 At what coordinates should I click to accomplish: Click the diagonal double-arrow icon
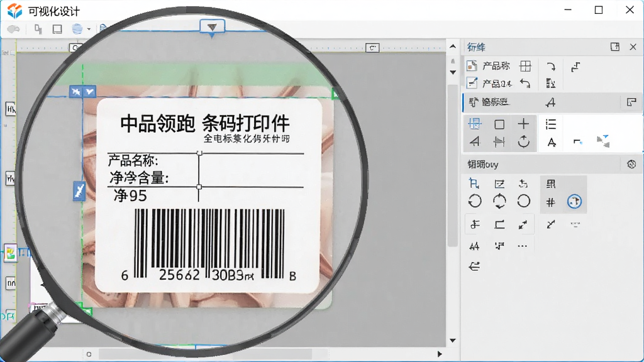[523, 224]
